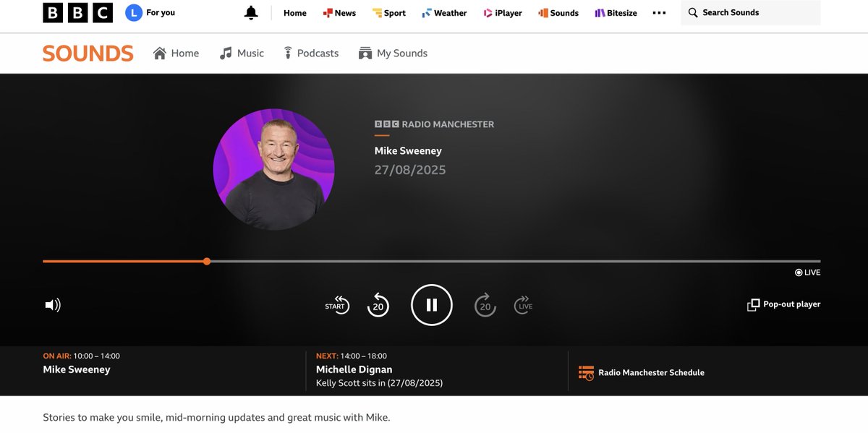This screenshot has height=433, width=868.
Task: Open next show Michelle Dignan
Action: coord(354,369)
